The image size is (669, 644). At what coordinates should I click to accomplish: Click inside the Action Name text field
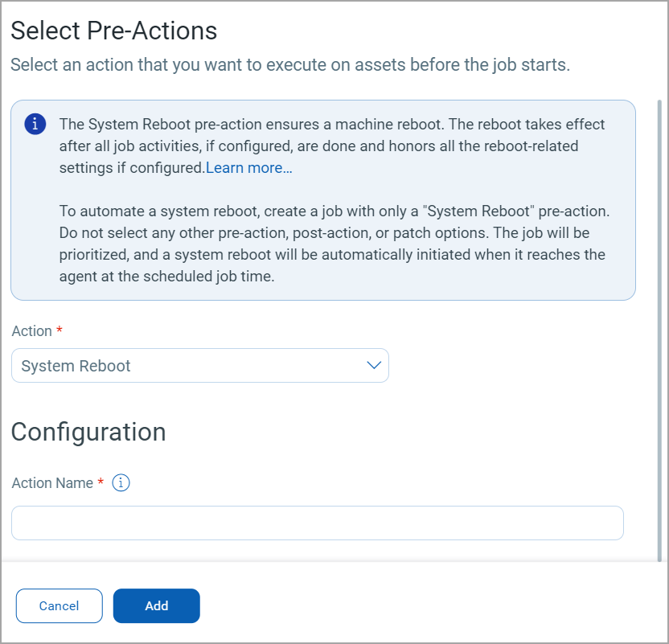pyautogui.click(x=318, y=523)
